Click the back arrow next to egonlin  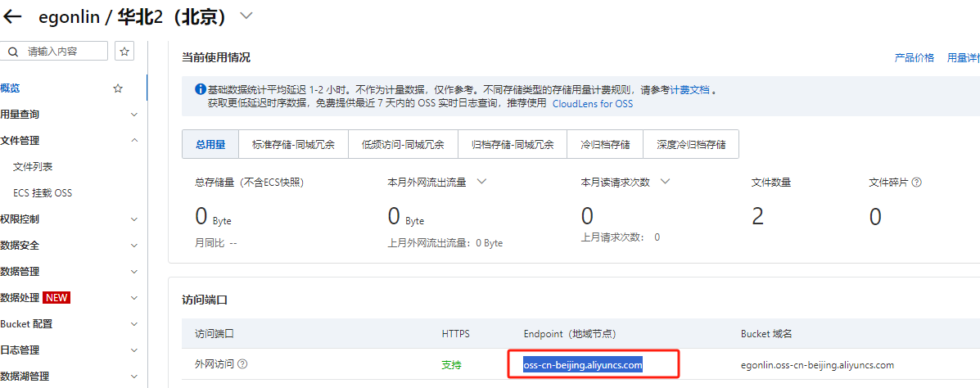[x=13, y=16]
